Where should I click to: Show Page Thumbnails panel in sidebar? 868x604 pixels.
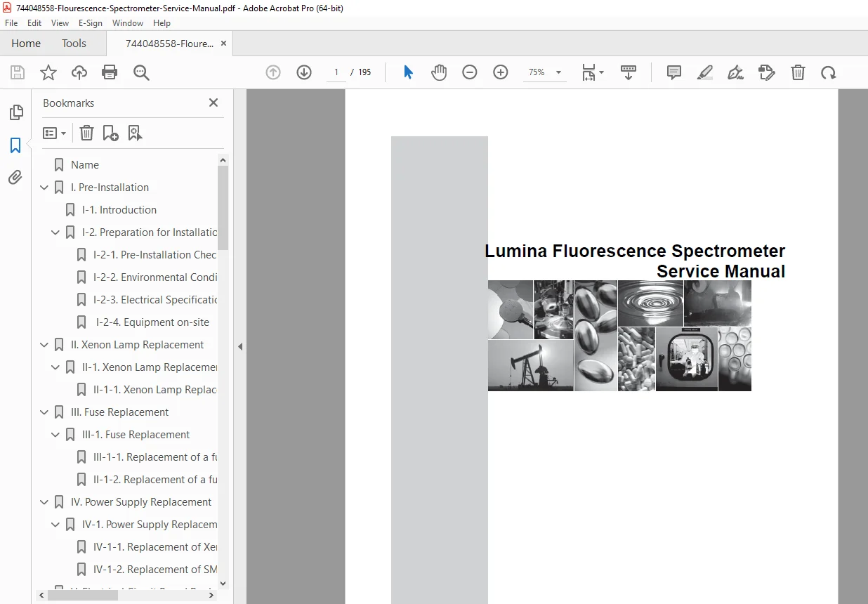click(x=15, y=112)
